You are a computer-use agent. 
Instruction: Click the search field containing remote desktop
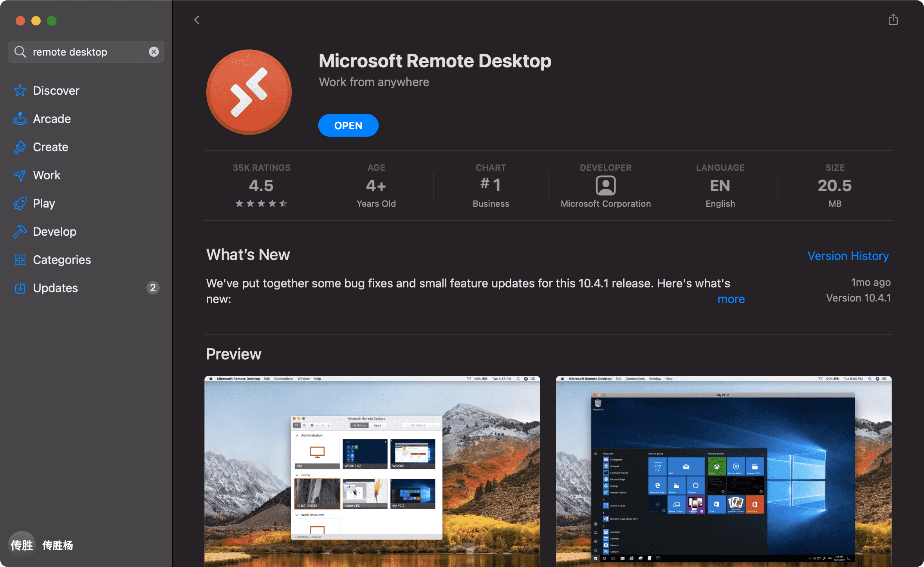tap(86, 52)
